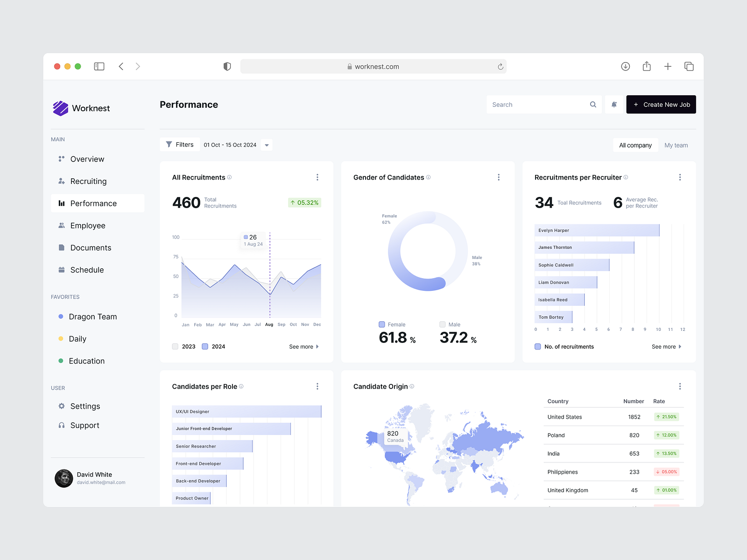The height and width of the screenshot is (560, 747).
Task: Open Documents section
Action: pyautogui.click(x=98, y=248)
